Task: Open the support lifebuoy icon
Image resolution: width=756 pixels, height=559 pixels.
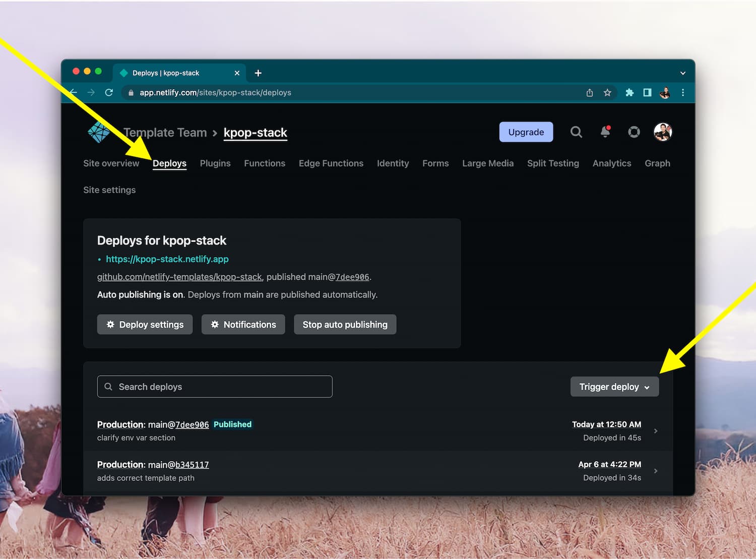Action: click(634, 132)
